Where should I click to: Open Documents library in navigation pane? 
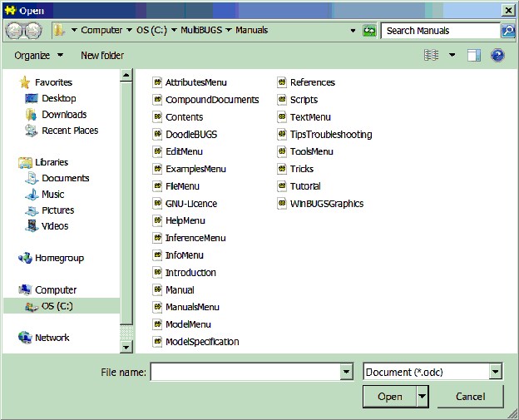[x=65, y=178]
